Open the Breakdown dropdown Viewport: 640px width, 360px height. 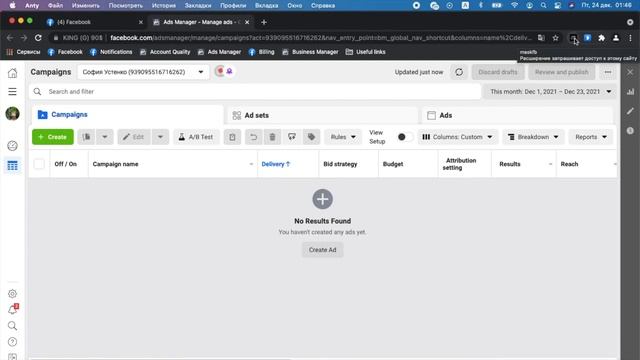pyautogui.click(x=533, y=137)
